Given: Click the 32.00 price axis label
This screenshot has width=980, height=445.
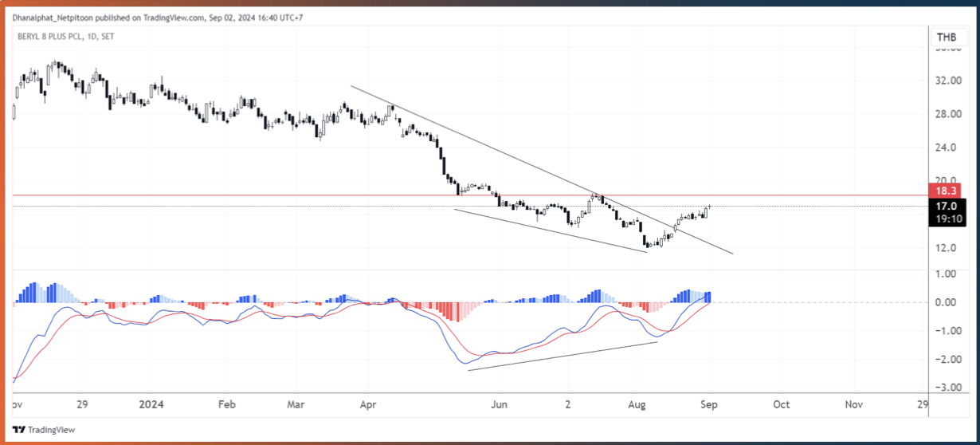Looking at the screenshot, I should tap(948, 81).
